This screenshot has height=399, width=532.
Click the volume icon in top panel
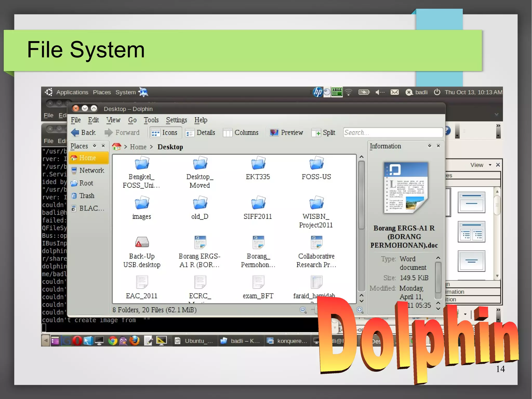tap(380, 92)
